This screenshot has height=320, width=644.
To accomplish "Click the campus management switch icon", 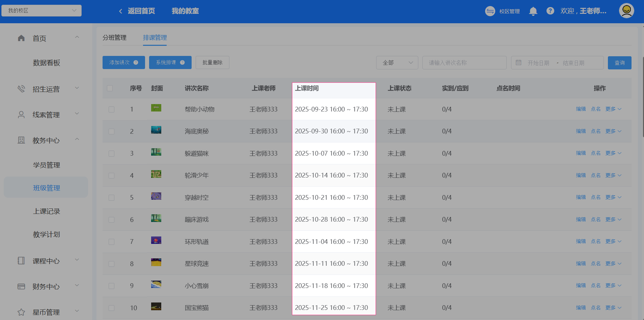I will [x=490, y=11].
